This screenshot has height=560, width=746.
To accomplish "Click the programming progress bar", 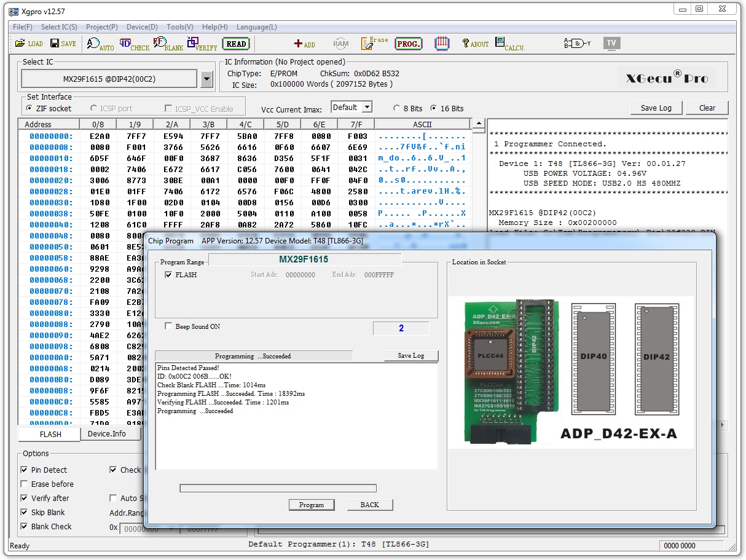I will click(x=278, y=488).
